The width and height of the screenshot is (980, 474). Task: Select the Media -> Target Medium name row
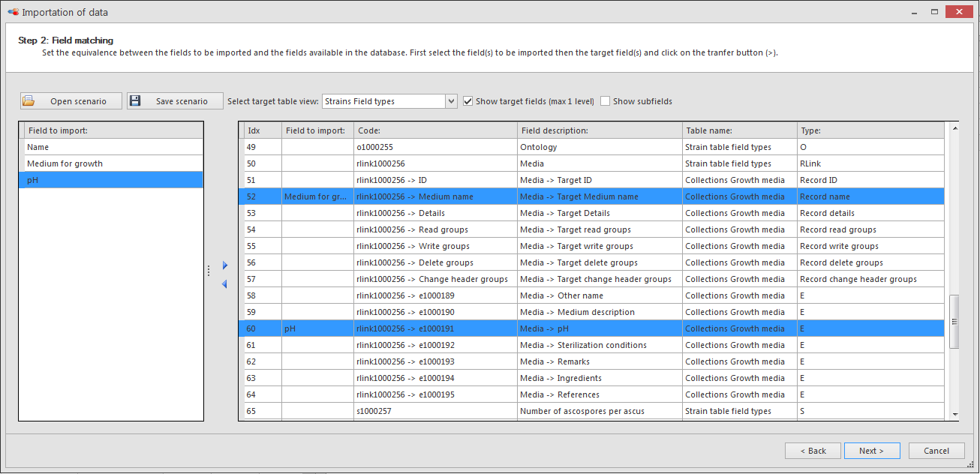click(591, 196)
